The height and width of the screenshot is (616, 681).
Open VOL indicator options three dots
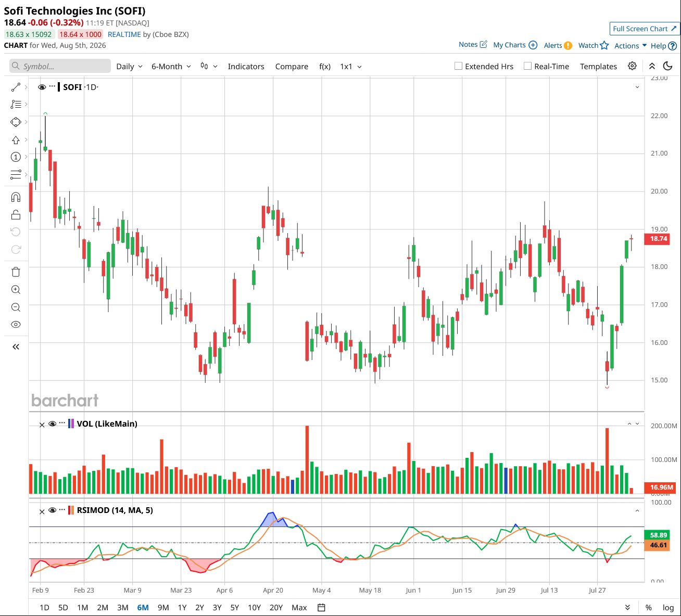point(62,423)
